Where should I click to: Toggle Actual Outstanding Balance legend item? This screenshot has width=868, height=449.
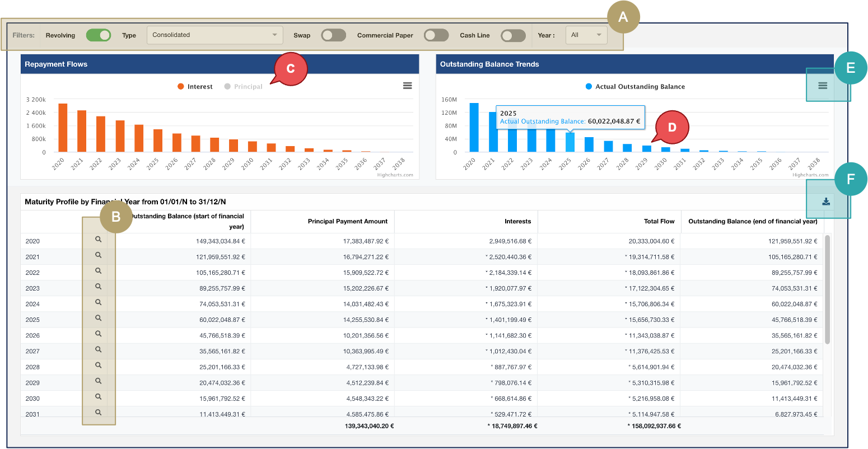pyautogui.click(x=635, y=87)
